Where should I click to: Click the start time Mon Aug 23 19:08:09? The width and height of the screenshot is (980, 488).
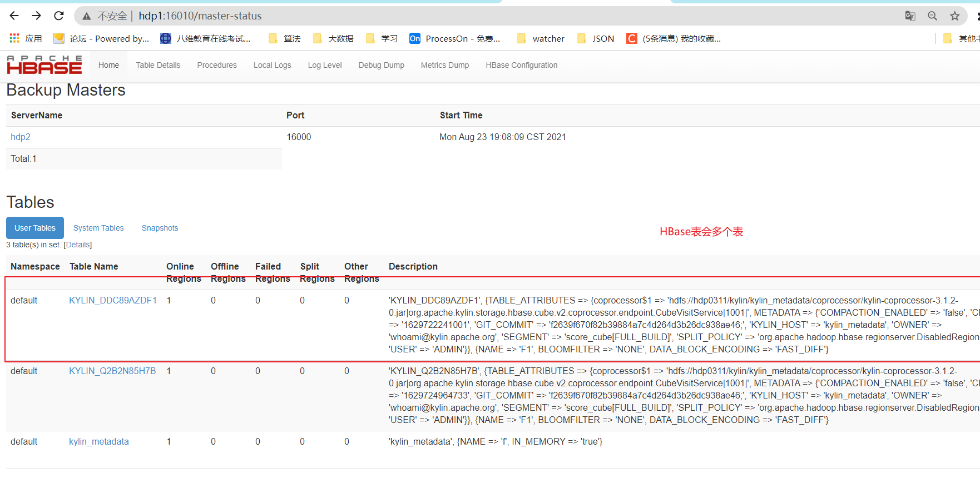coord(503,137)
